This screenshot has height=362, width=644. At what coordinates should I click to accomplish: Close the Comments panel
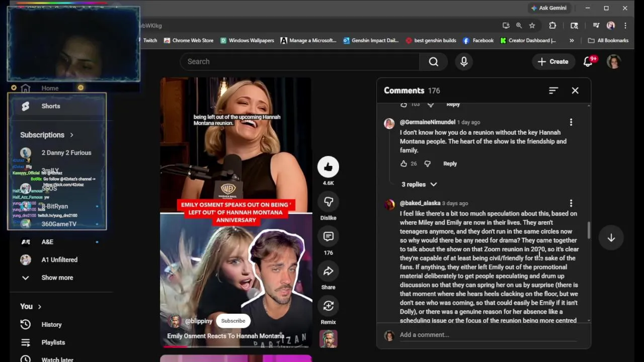tap(575, 90)
